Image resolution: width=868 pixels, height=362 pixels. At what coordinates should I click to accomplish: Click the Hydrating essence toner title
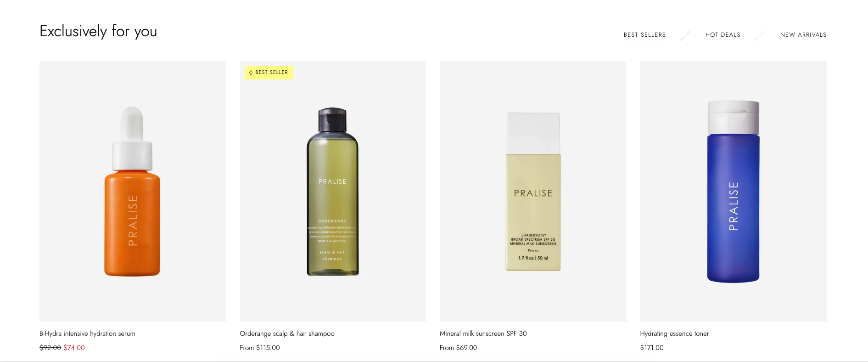[674, 334]
